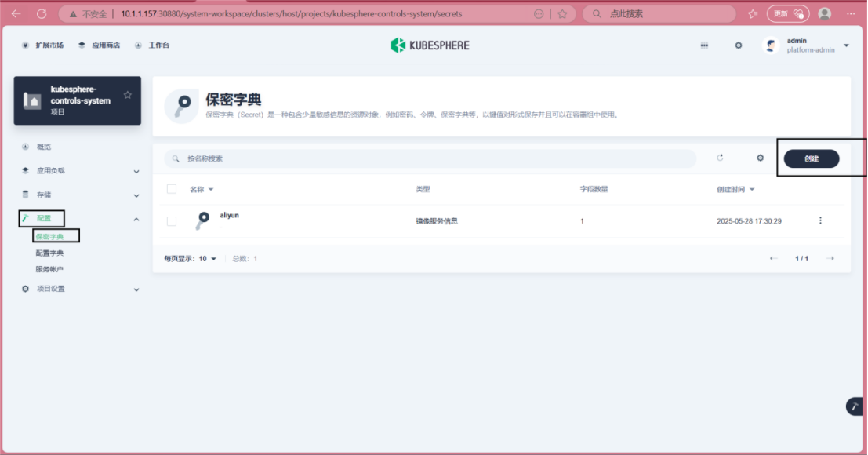Change rows per page dropdown 10

pyautogui.click(x=208, y=259)
